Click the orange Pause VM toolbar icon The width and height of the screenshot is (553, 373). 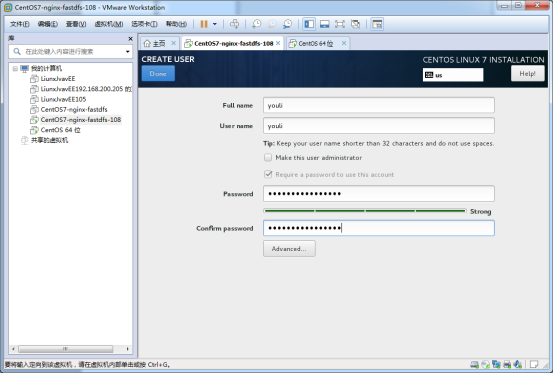[x=204, y=24]
